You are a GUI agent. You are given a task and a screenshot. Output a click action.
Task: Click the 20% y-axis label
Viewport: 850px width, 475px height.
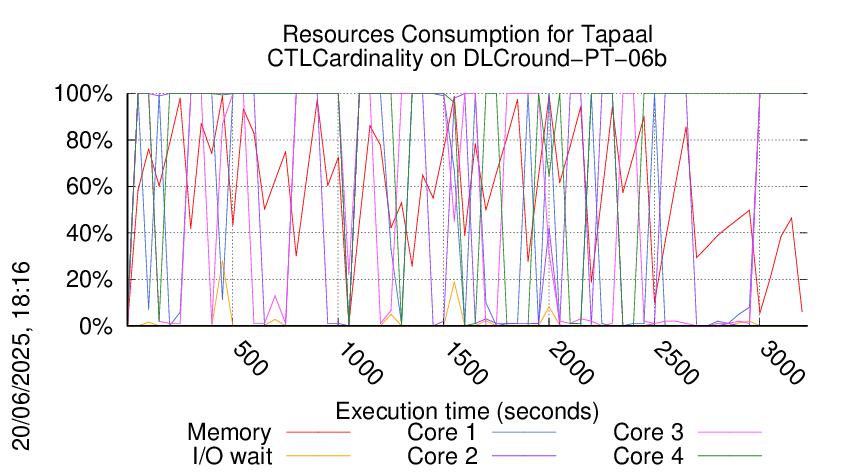[x=89, y=280]
